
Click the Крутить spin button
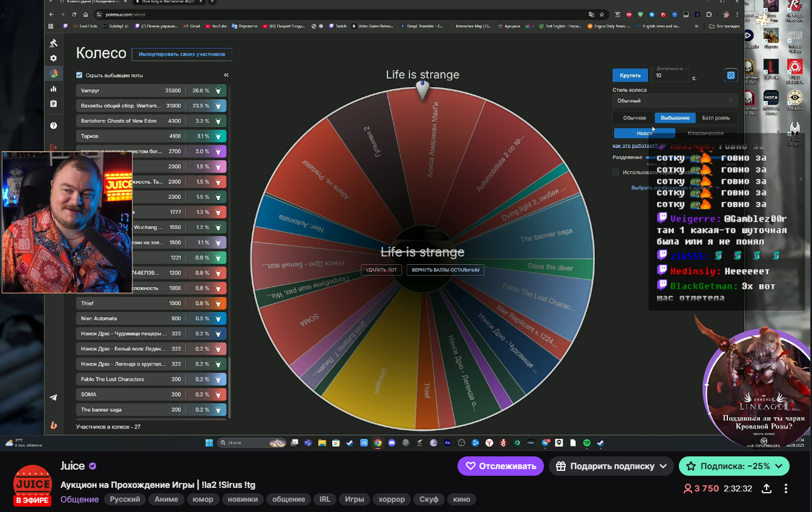pos(630,75)
